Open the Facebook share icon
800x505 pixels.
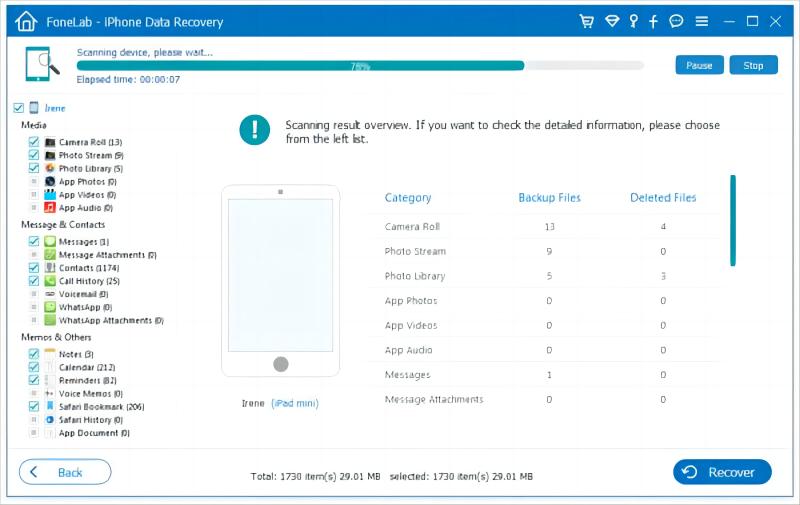[x=654, y=21]
